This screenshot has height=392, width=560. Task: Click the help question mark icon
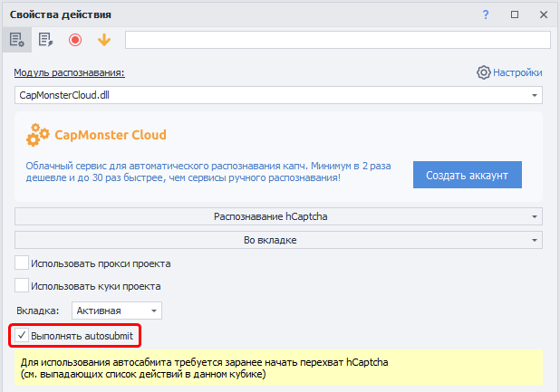tap(486, 14)
